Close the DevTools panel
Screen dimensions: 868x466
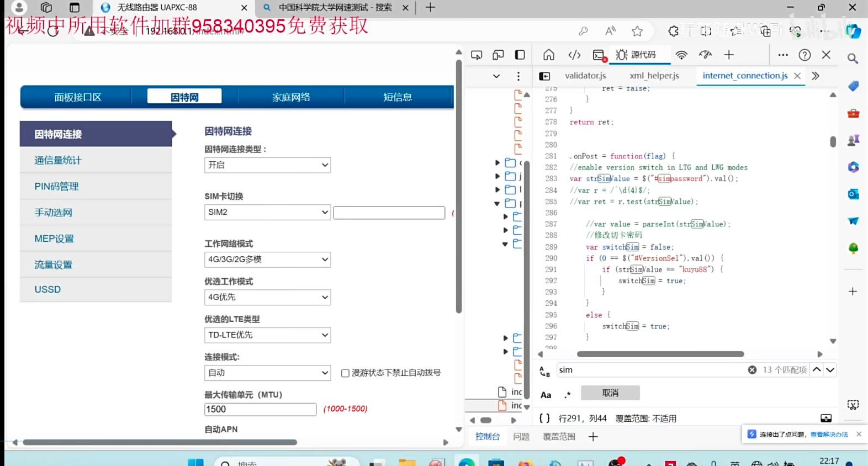coord(826,55)
